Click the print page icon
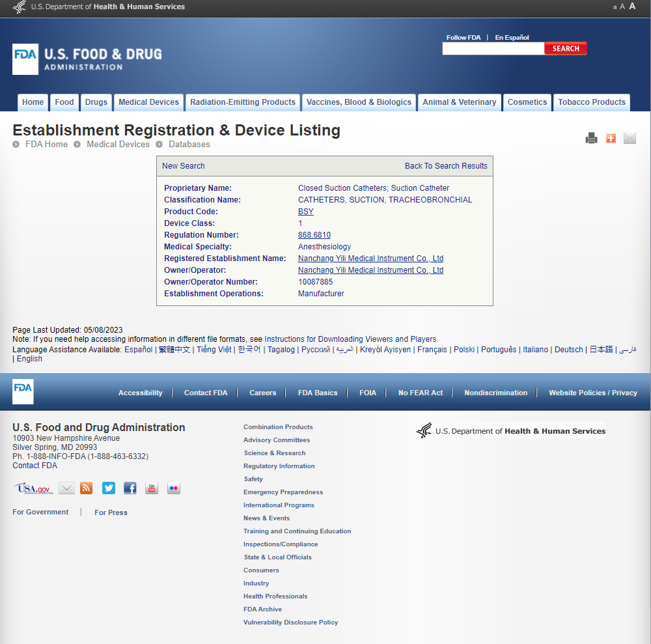This screenshot has width=651, height=644. click(591, 138)
